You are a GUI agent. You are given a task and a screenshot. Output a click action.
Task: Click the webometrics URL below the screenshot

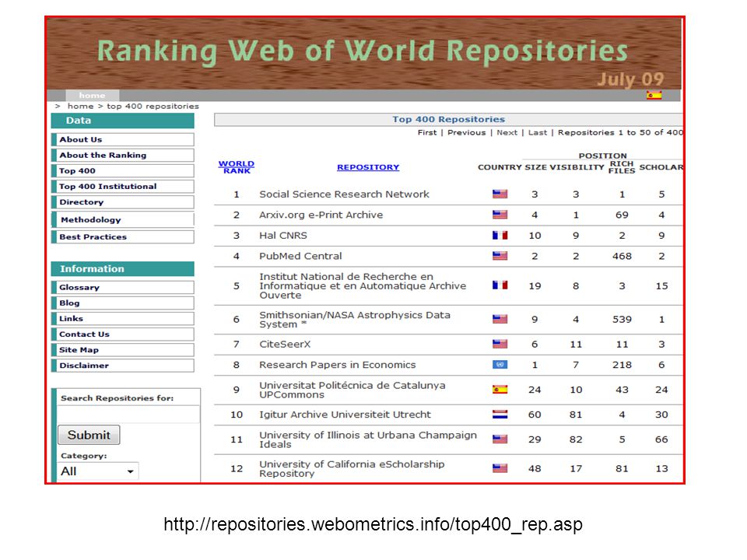tap(373, 523)
